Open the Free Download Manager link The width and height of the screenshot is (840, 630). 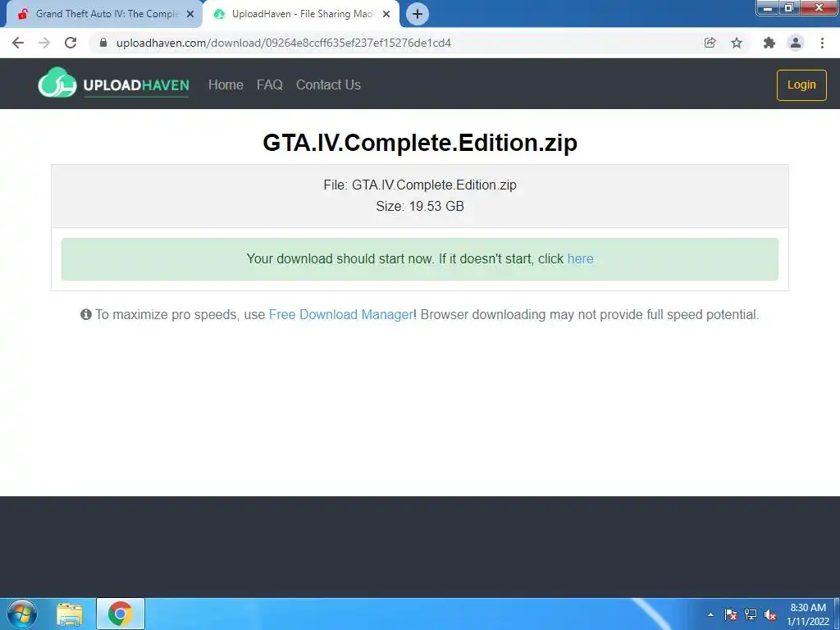(340, 314)
